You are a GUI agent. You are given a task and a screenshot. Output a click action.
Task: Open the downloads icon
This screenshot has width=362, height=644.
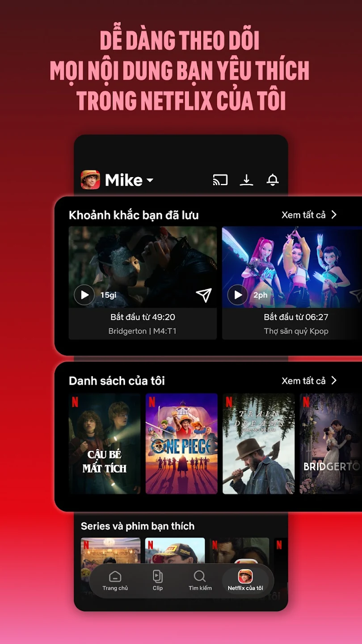247,180
